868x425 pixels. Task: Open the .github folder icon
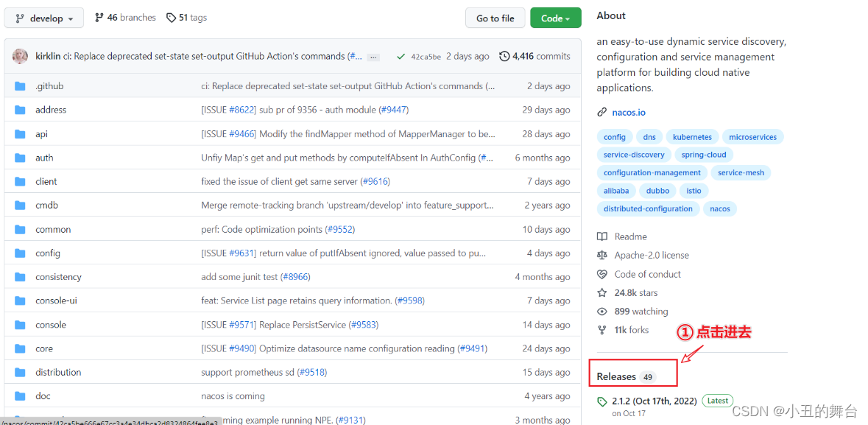pyautogui.click(x=20, y=86)
